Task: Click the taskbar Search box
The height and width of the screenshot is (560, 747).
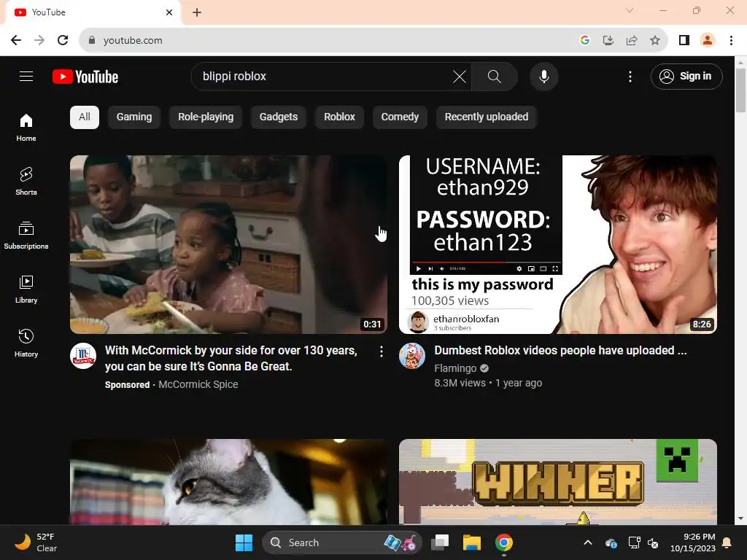Action: [341, 542]
